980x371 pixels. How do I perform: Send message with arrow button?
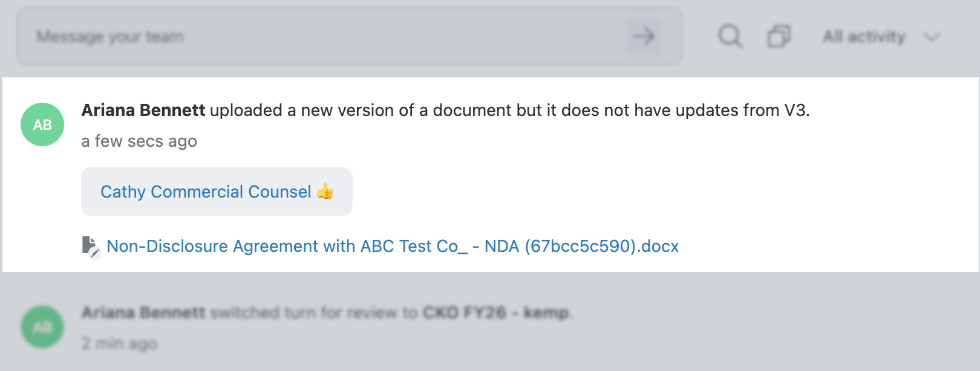pos(644,36)
